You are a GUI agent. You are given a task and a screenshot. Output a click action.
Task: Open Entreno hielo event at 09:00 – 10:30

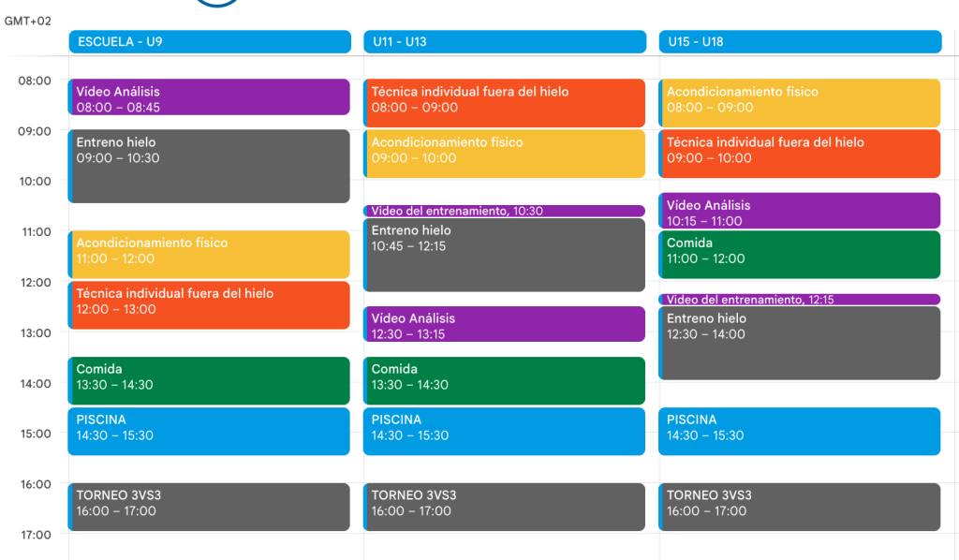tap(209, 167)
